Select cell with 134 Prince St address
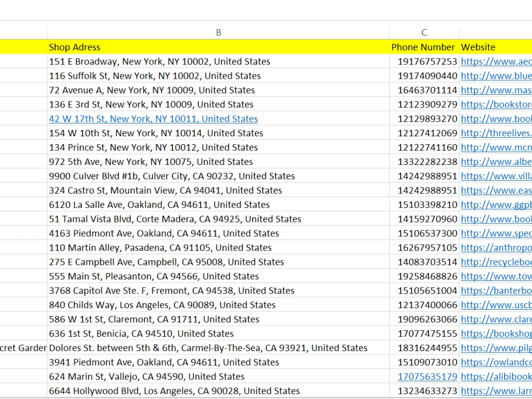532x399 pixels. tap(218, 147)
